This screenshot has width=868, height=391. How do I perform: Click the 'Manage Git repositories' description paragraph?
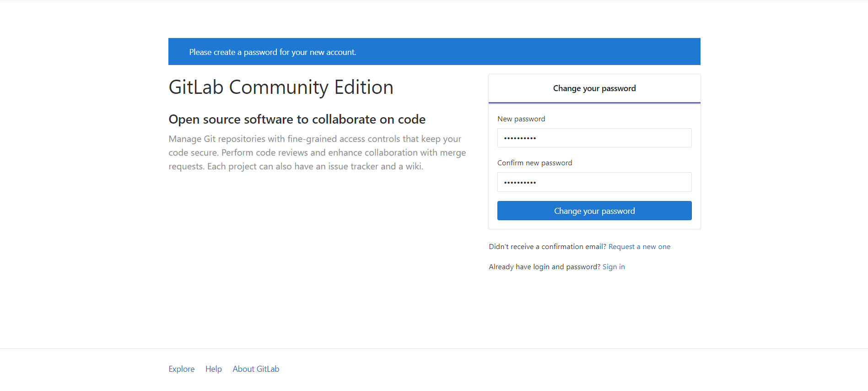317,152
